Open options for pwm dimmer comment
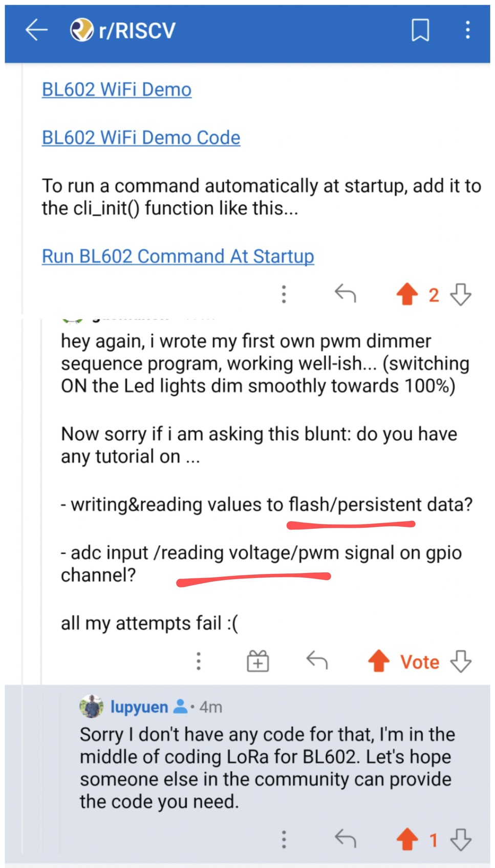Screen dimensions: 495x868 tap(199, 661)
